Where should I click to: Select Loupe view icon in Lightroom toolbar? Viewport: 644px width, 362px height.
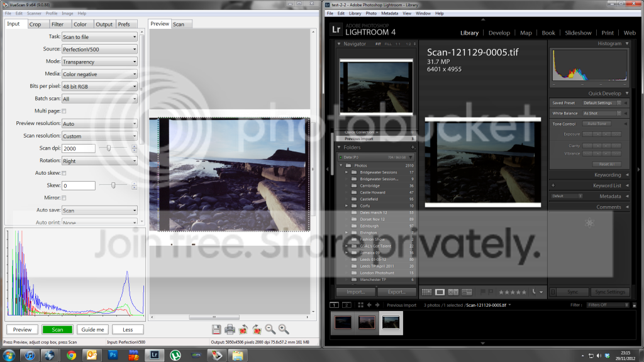pyautogui.click(x=440, y=292)
